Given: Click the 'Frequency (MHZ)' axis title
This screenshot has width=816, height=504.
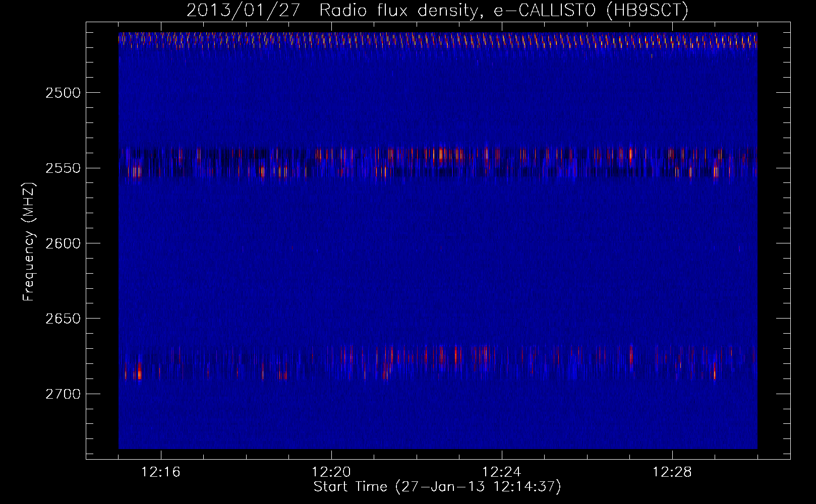Looking at the screenshot, I should pos(29,242).
